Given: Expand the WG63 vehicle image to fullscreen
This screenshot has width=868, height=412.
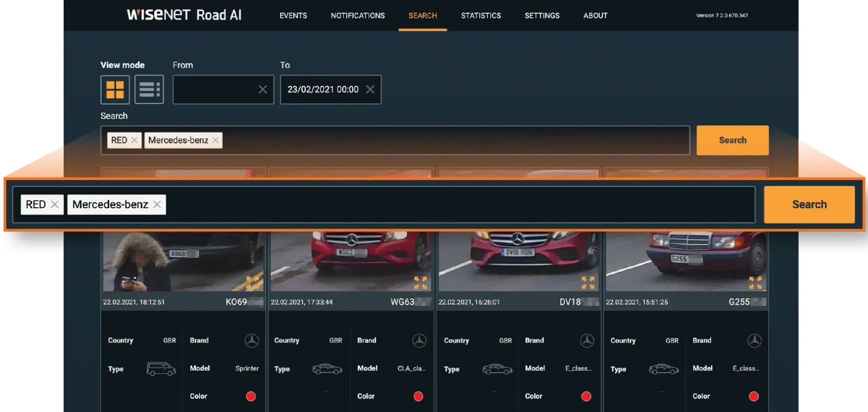Looking at the screenshot, I should (x=420, y=283).
